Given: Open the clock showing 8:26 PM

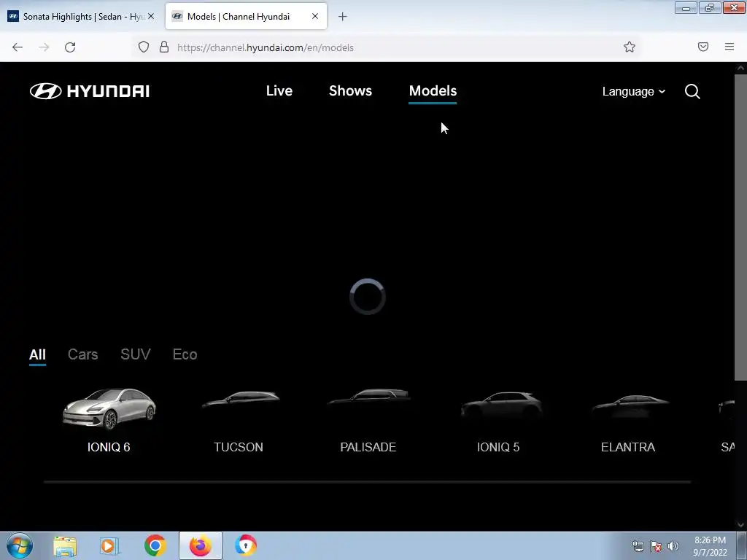Looking at the screenshot, I should 710,546.
